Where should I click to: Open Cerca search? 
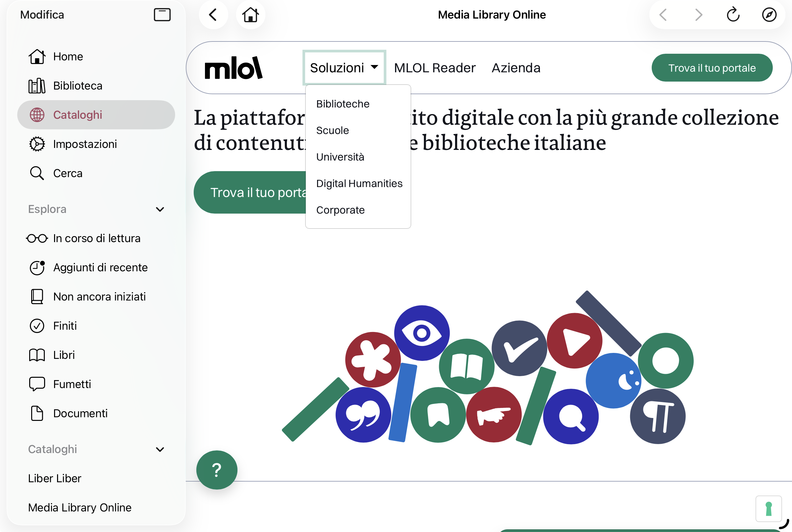pyautogui.click(x=96, y=173)
